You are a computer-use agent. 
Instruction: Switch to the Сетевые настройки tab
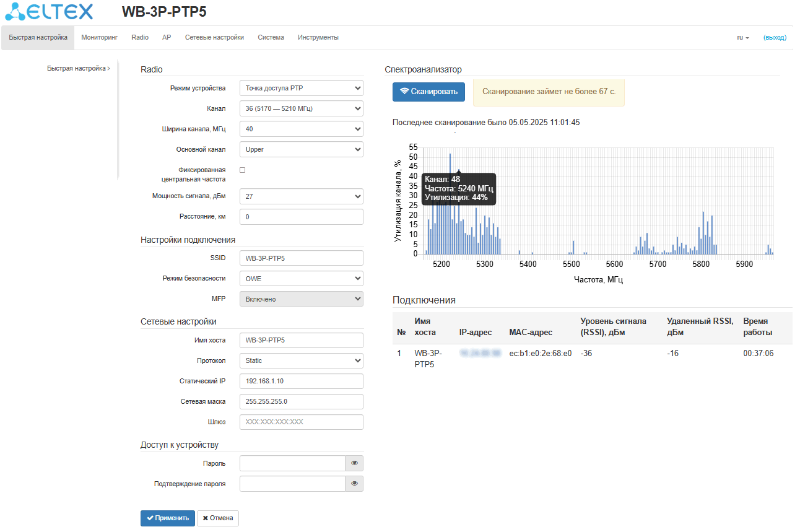click(214, 37)
